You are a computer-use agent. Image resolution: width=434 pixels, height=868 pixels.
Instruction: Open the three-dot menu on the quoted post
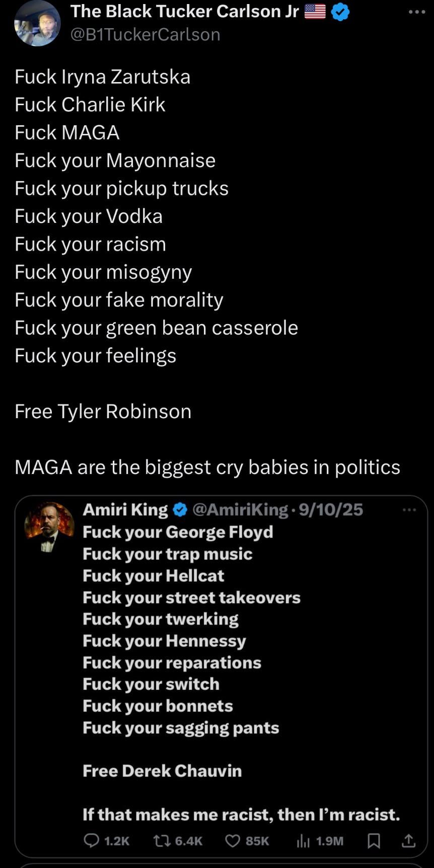(409, 510)
